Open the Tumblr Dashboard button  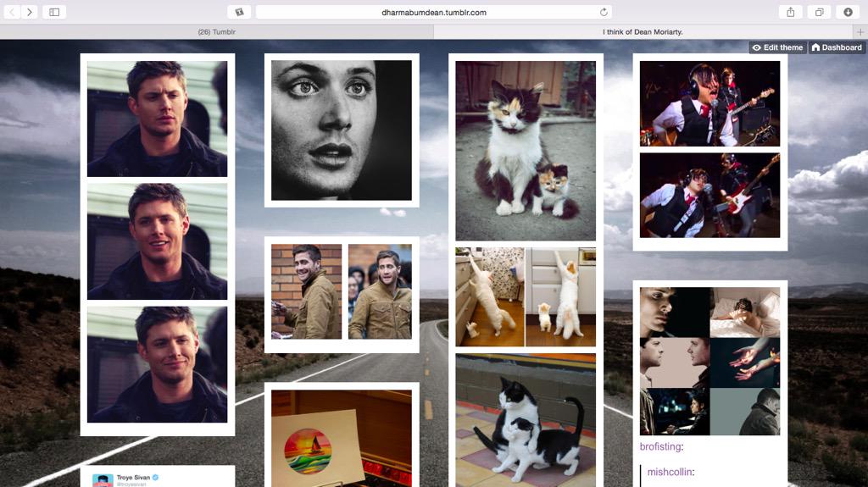(837, 47)
